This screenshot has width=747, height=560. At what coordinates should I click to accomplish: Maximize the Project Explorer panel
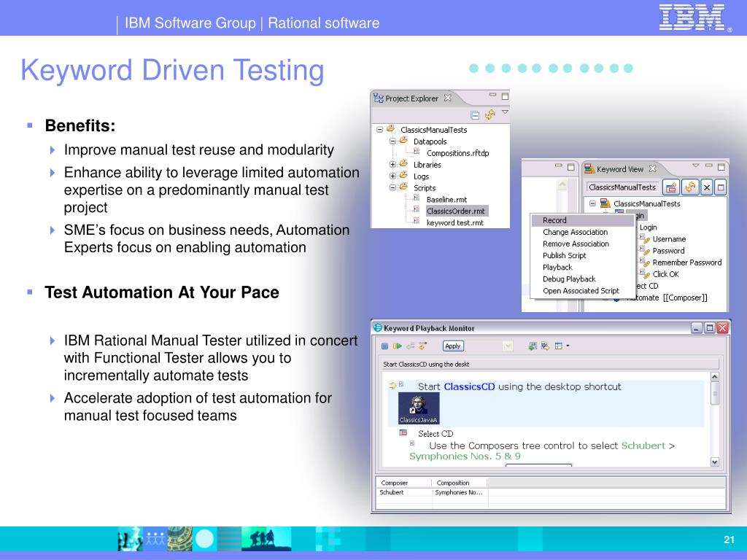coord(505,97)
